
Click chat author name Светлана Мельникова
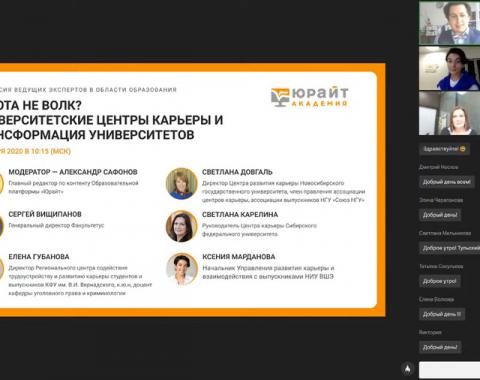tap(445, 233)
